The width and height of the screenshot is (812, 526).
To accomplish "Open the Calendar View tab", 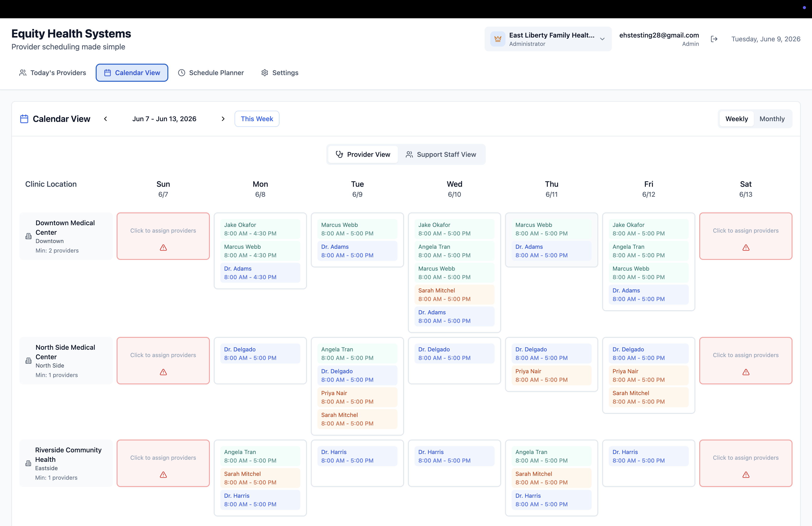I will point(132,73).
